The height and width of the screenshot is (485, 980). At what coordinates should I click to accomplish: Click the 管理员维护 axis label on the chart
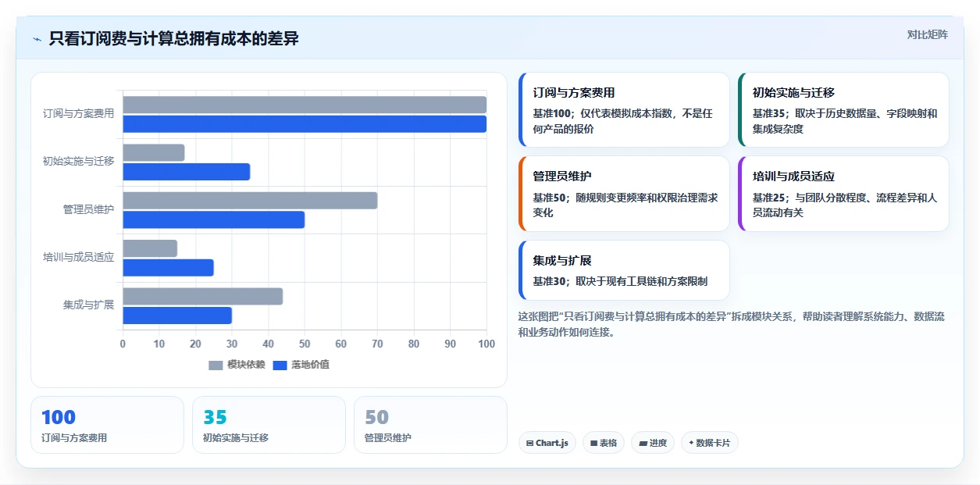(x=88, y=210)
